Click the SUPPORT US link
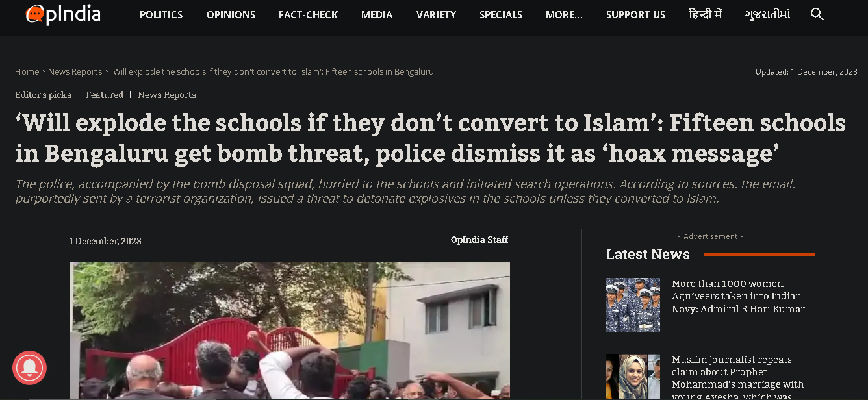 click(x=635, y=14)
